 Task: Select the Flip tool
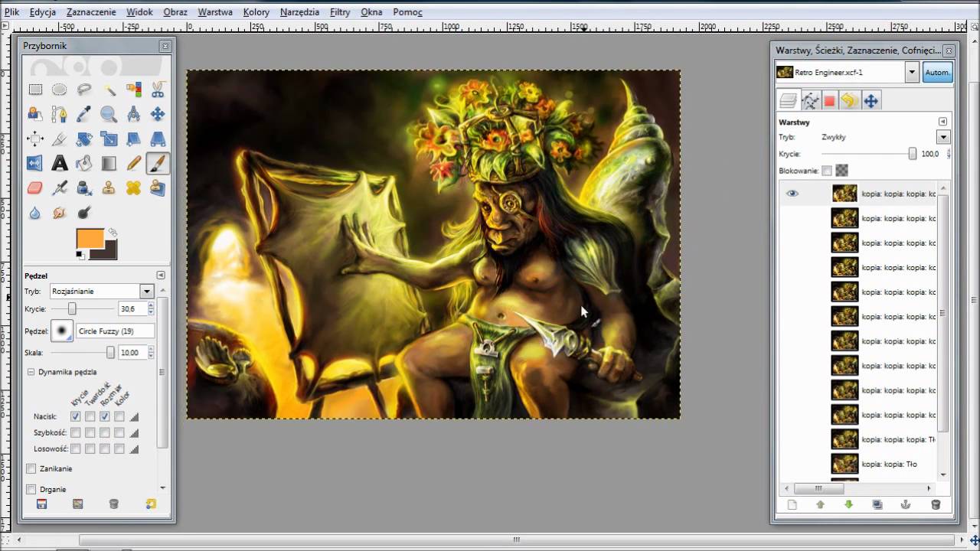[x=35, y=163]
